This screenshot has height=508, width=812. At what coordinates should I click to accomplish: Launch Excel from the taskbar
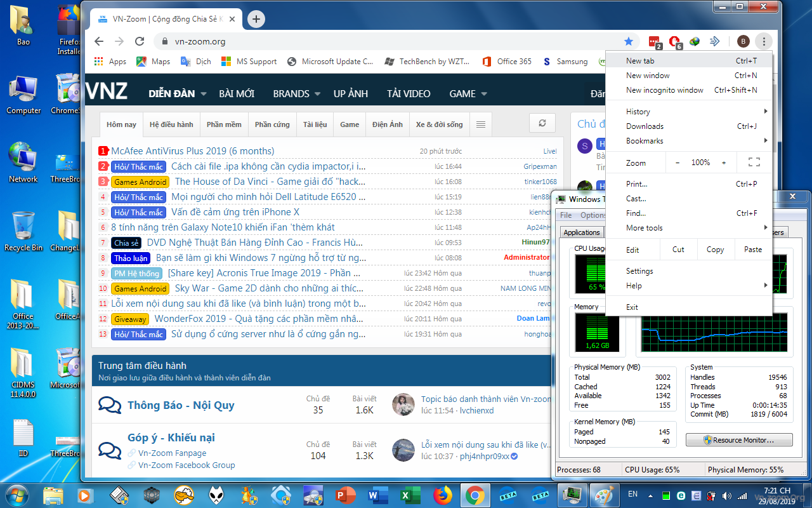pyautogui.click(x=409, y=495)
